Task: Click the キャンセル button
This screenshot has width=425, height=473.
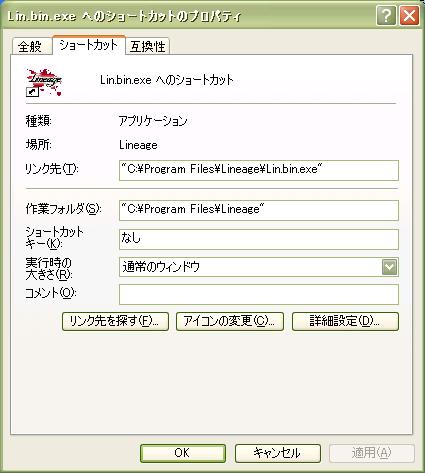Action: pyautogui.click(x=278, y=453)
